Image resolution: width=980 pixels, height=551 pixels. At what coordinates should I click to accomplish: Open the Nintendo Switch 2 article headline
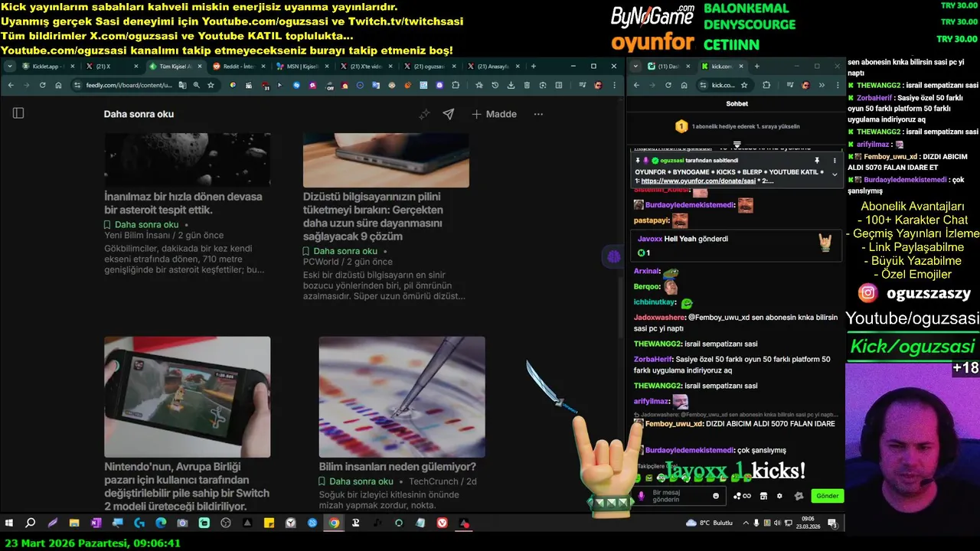[x=187, y=486]
